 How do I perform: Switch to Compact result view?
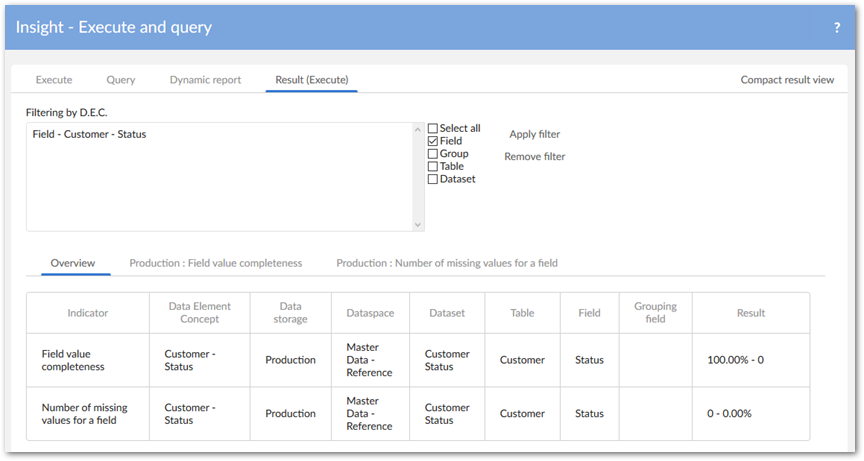coord(787,80)
